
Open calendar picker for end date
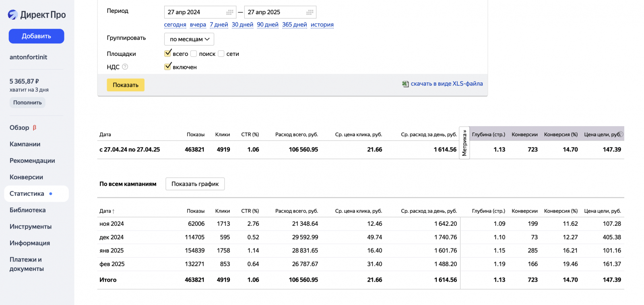pos(310,12)
